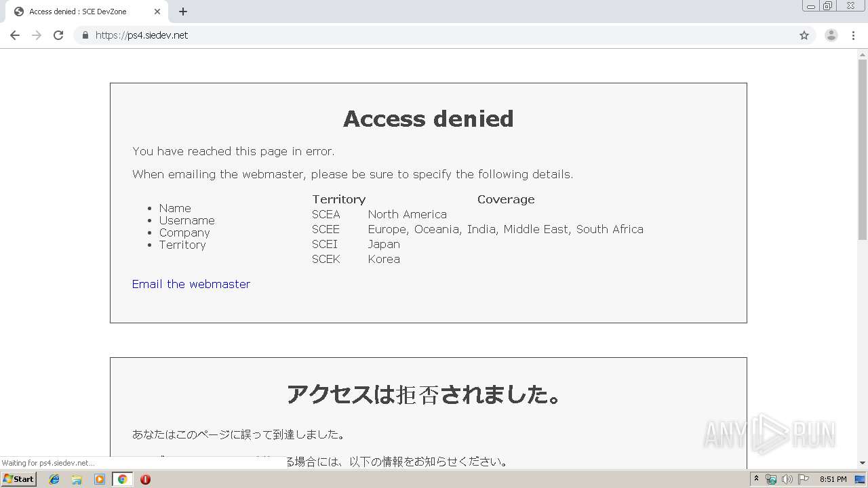Follow the Email the webmaster link
This screenshot has width=868, height=488.
click(x=191, y=284)
